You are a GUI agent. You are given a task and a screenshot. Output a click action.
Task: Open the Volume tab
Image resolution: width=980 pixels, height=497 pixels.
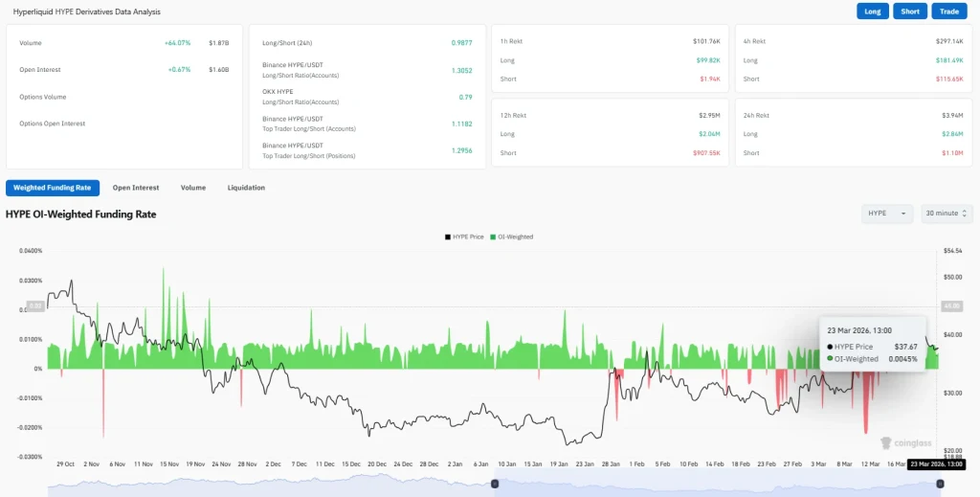(193, 188)
